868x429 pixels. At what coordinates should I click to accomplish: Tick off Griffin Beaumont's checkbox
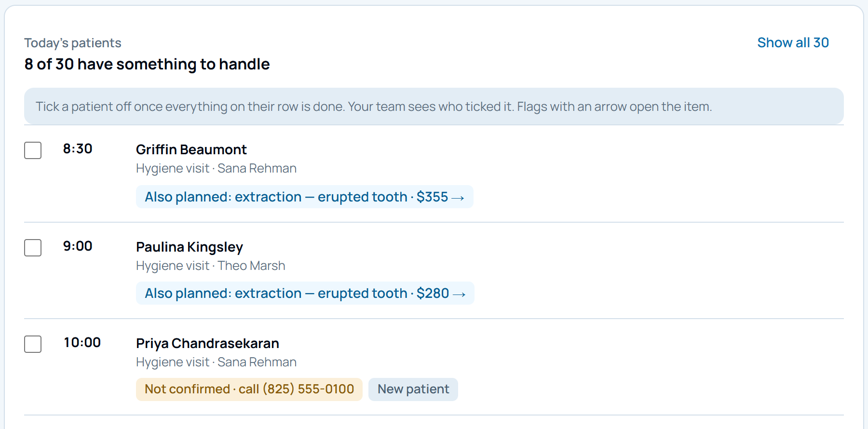[x=33, y=150]
